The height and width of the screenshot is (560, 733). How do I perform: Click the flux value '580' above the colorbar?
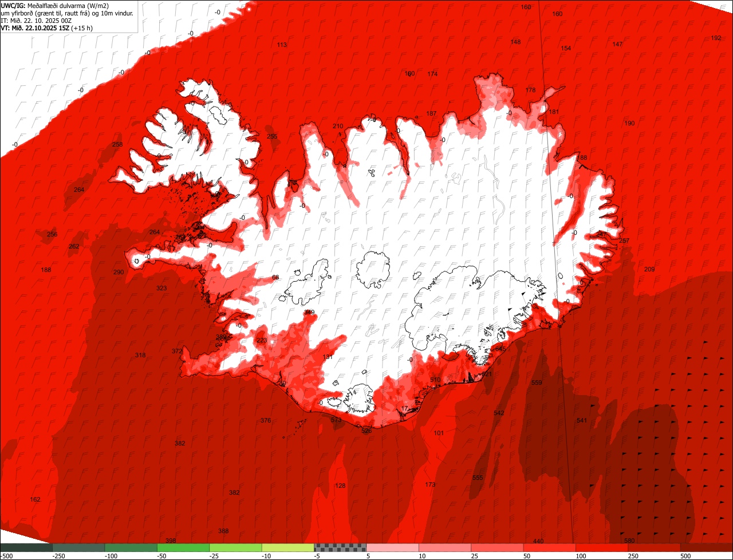629,541
